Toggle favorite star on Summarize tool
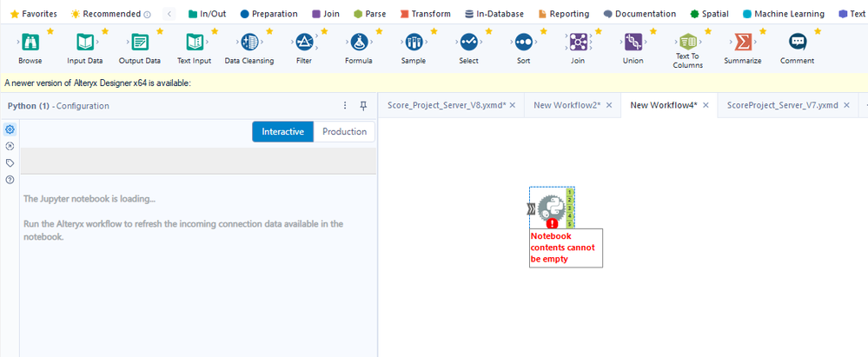The width and height of the screenshot is (868, 357). coord(763,31)
